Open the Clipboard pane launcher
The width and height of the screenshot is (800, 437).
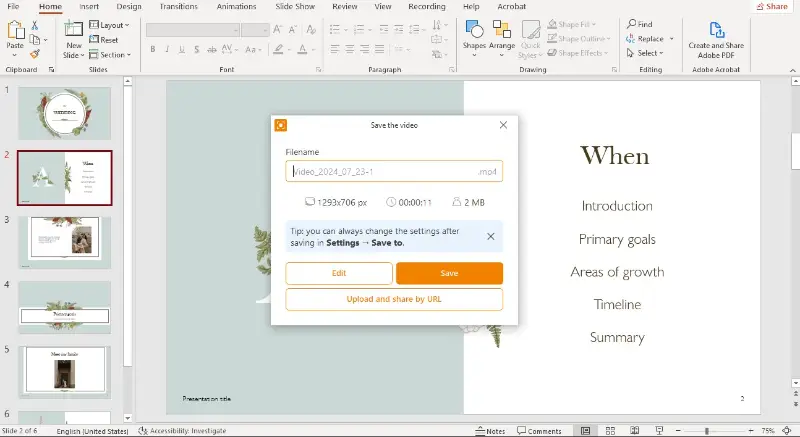click(52, 70)
